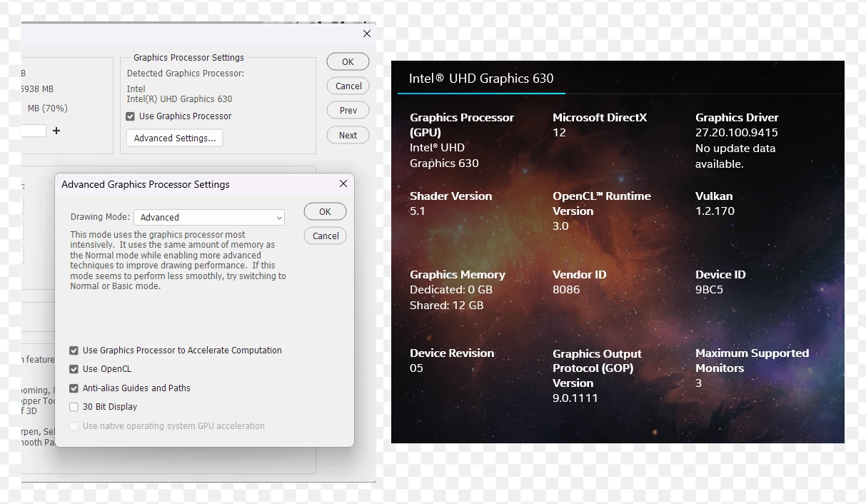Enable the 30 Bit Display checkbox
The width and height of the screenshot is (866, 504).
(x=74, y=407)
